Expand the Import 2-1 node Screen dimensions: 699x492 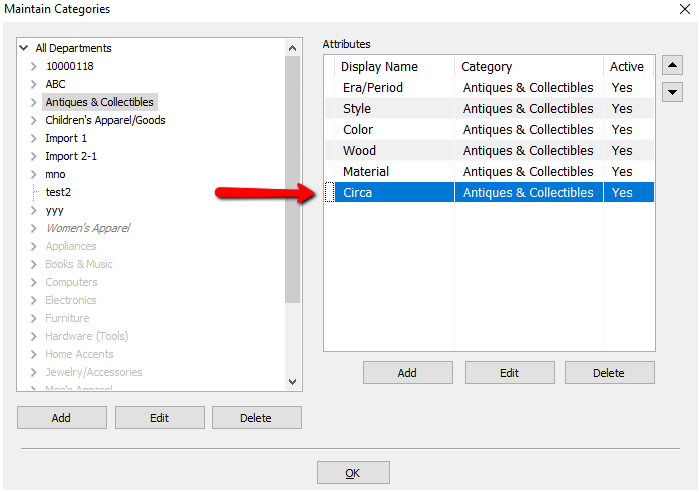coord(34,156)
